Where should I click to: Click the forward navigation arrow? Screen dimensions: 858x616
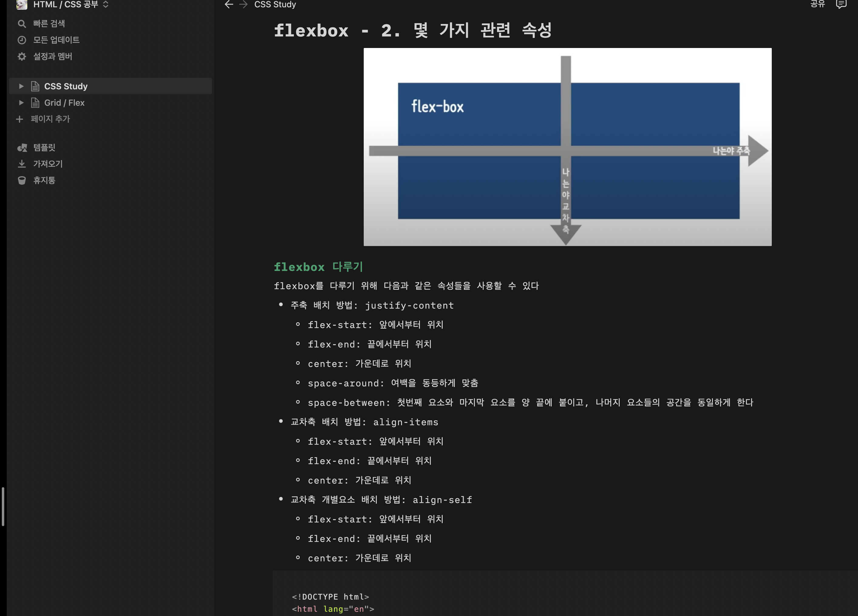pos(243,5)
